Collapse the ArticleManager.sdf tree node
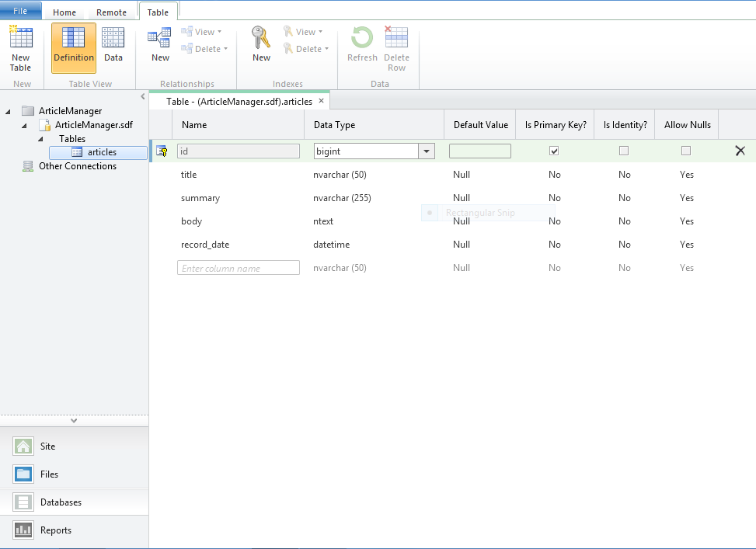This screenshot has width=756, height=549. 24,125
